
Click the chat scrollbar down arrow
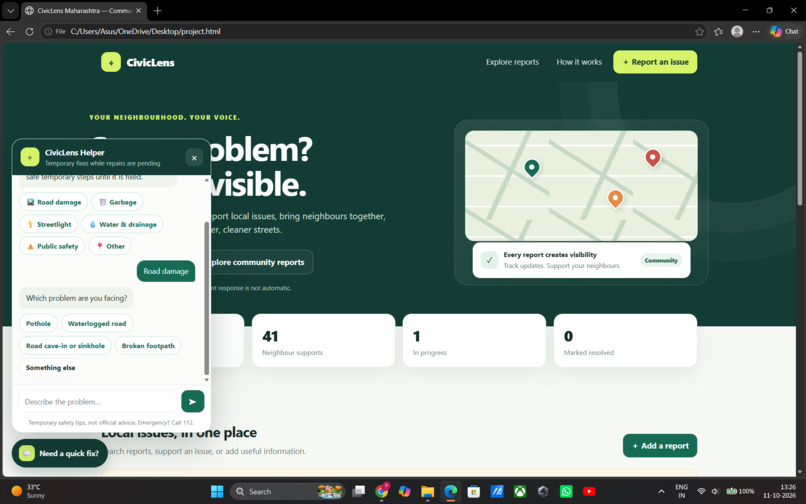tap(207, 380)
